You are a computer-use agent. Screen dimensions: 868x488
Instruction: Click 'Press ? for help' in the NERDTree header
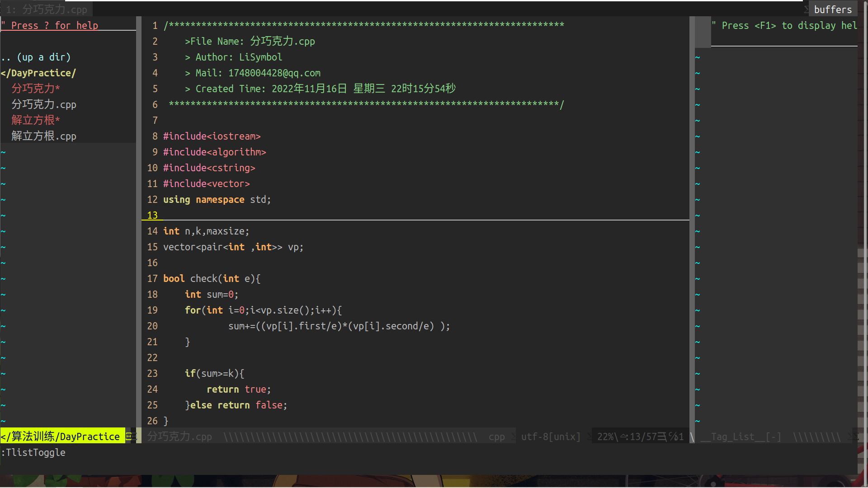[x=54, y=25]
